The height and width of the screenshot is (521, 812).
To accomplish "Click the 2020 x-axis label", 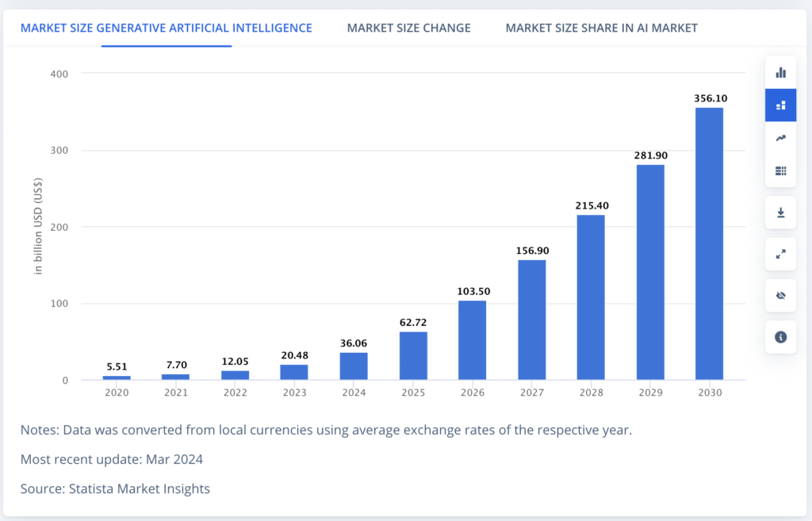I will pyautogui.click(x=117, y=393).
